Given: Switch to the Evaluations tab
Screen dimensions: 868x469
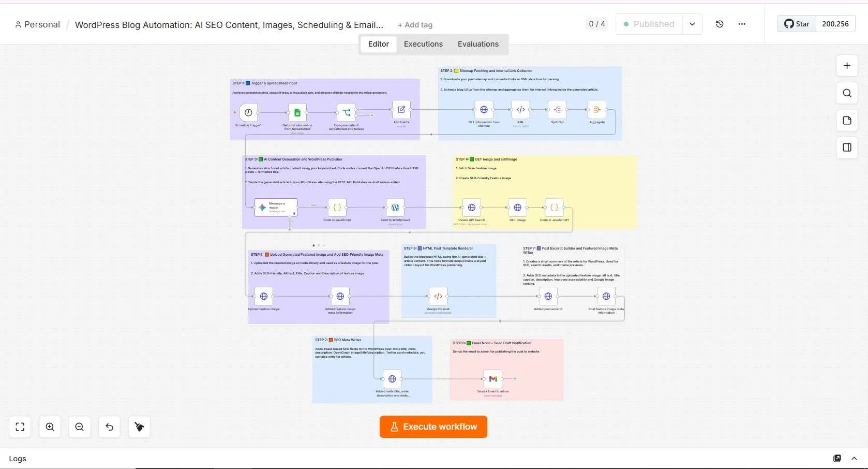Looking at the screenshot, I should coord(478,44).
